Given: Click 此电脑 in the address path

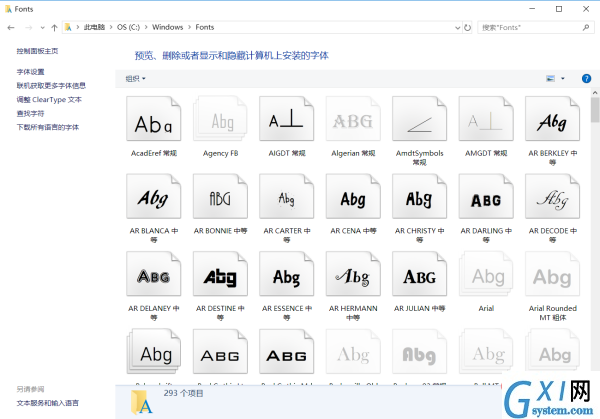Looking at the screenshot, I should [94, 27].
